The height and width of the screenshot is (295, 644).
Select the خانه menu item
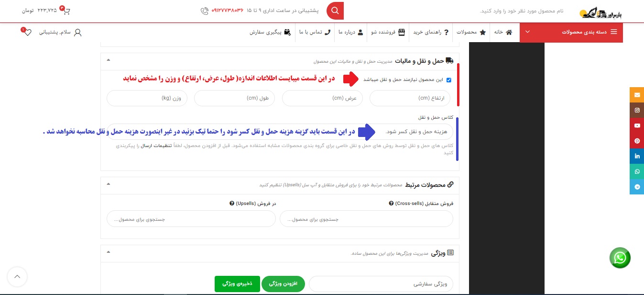point(504,32)
